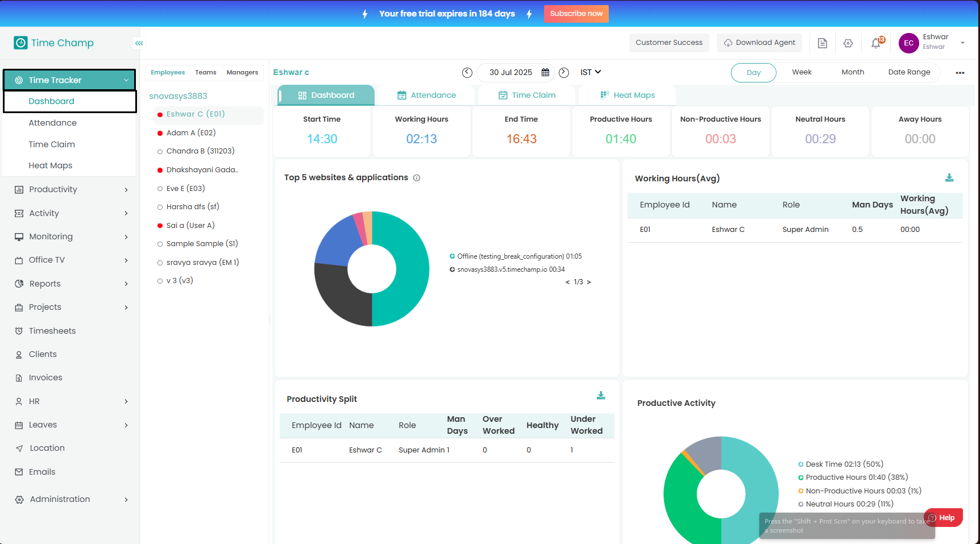Go to previous day arrow
This screenshot has height=544, width=980.
point(467,73)
